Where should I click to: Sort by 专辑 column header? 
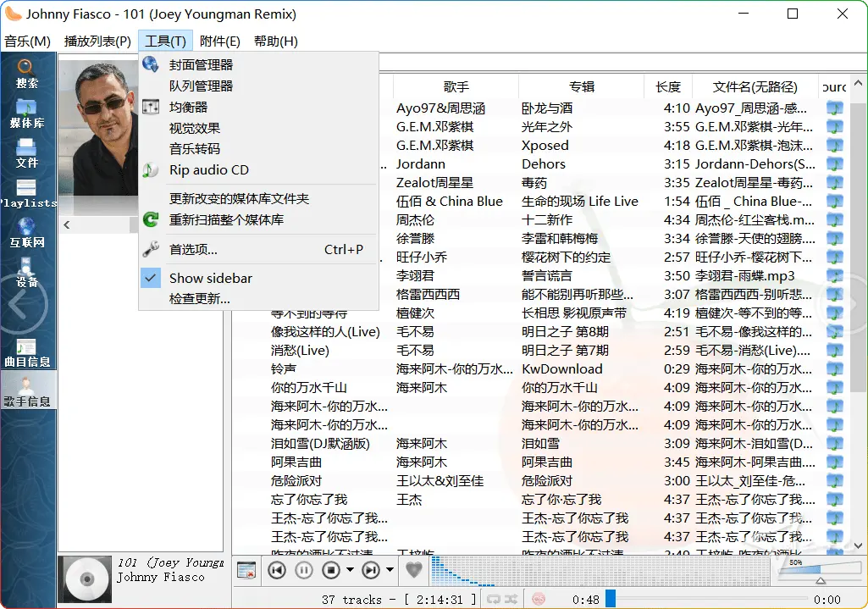click(581, 87)
